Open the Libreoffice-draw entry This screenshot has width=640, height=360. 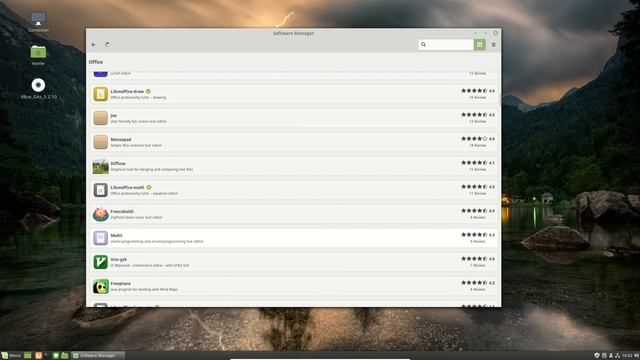294,94
